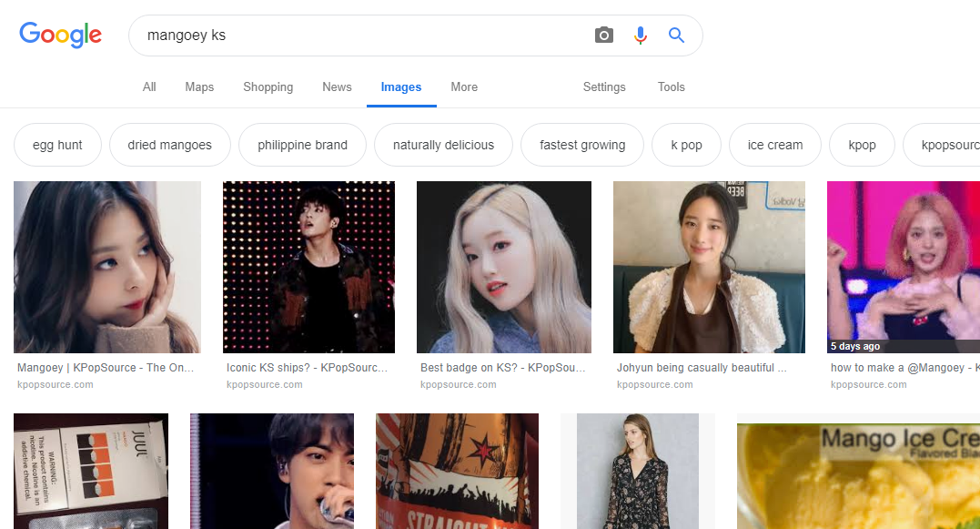Screen dimensions: 980x529
Task: Switch to the Maps tab
Action: [x=199, y=86]
